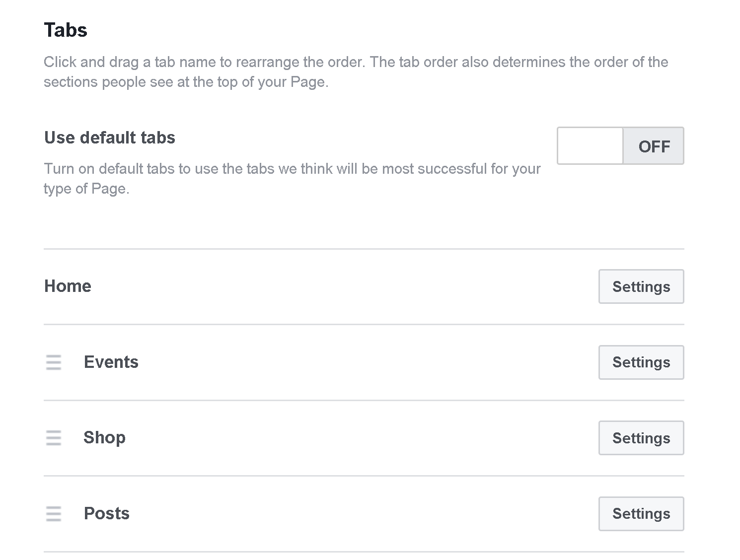This screenshot has width=740, height=560.
Task: Click the OFF label on the default tabs switch
Action: [654, 146]
